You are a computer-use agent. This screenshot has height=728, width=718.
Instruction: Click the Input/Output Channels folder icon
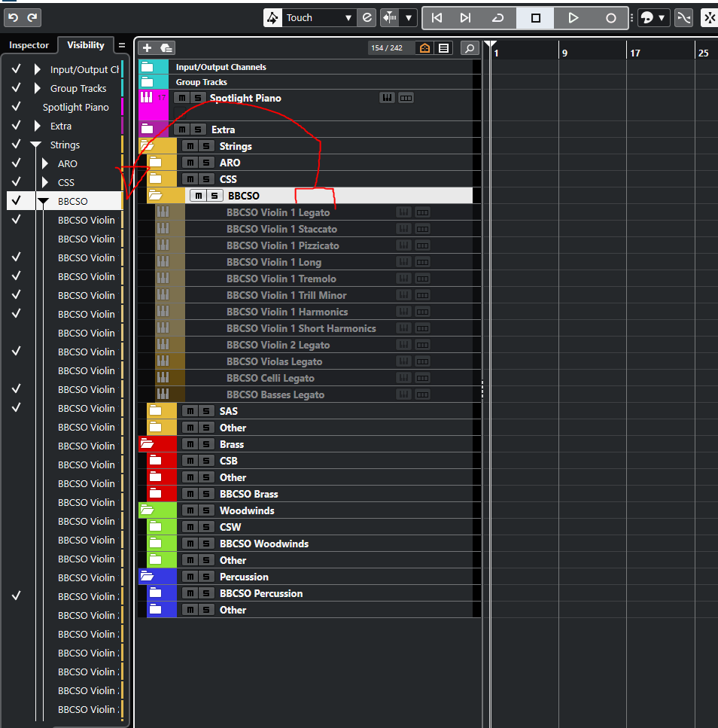(x=147, y=67)
